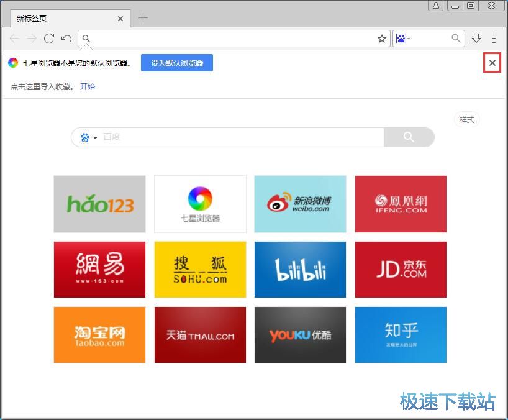Open the 搜狐 SOHU.com tile

[x=200, y=270]
